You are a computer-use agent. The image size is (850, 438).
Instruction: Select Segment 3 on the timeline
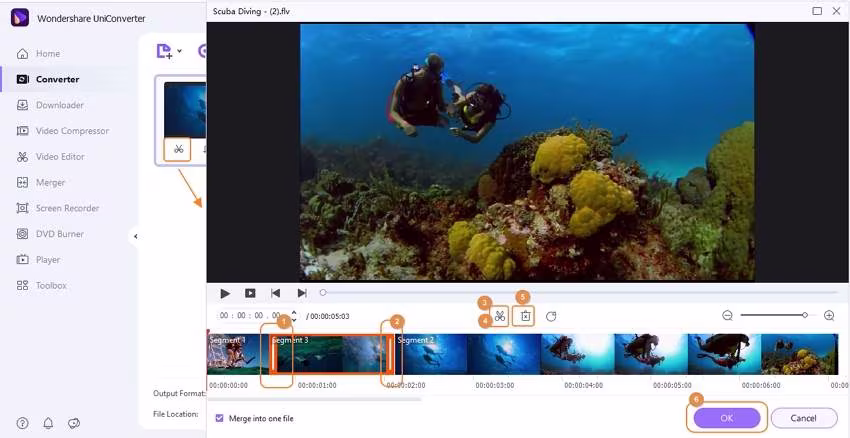tap(332, 355)
